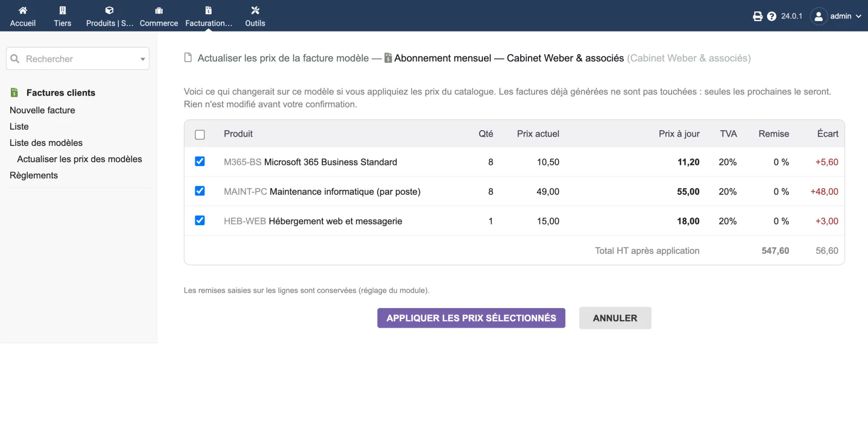Image resolution: width=868 pixels, height=422 pixels.
Task: Click Appliquer les prix sélectionnés button
Action: [471, 318]
